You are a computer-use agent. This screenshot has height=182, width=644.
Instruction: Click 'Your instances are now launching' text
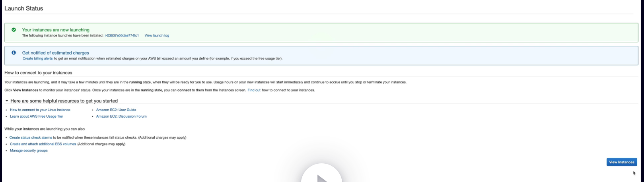[x=56, y=30]
